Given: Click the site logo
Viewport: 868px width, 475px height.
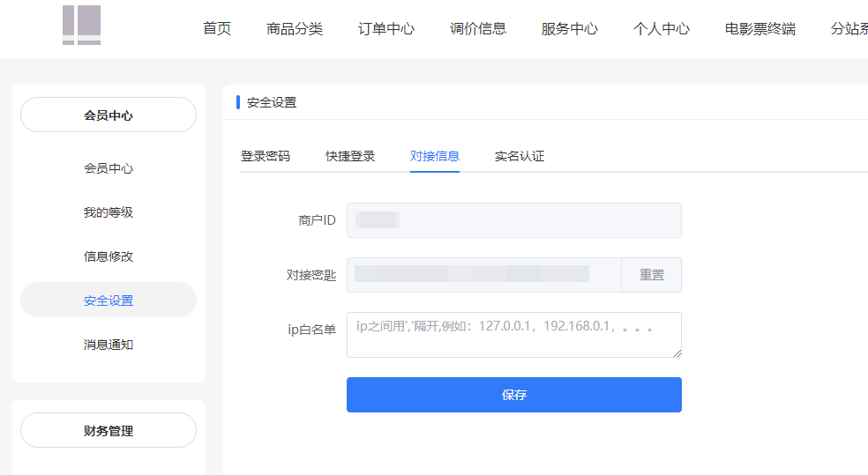Looking at the screenshot, I should click(81, 25).
